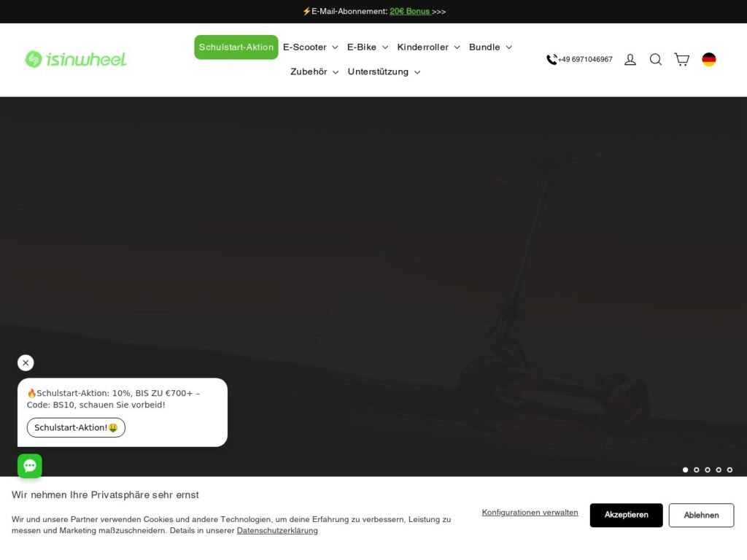Open the shopping cart icon
Image resolution: width=747 pixels, height=560 pixels.
point(682,60)
